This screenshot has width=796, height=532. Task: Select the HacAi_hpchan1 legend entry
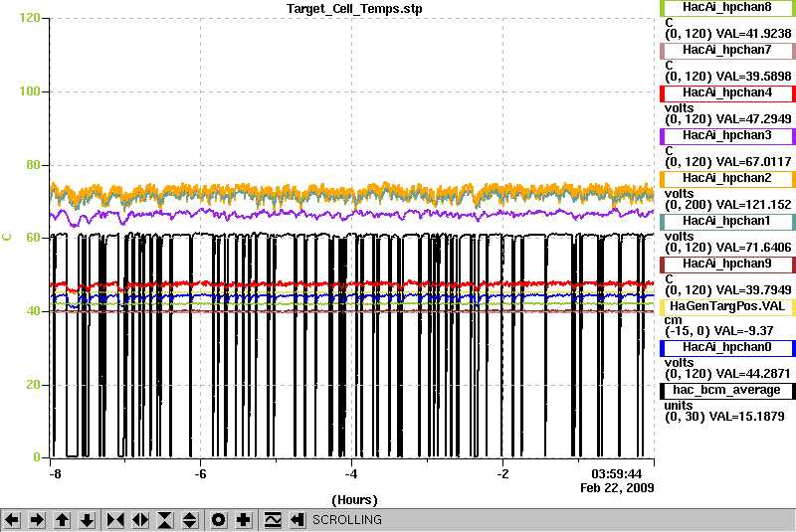[727, 222]
